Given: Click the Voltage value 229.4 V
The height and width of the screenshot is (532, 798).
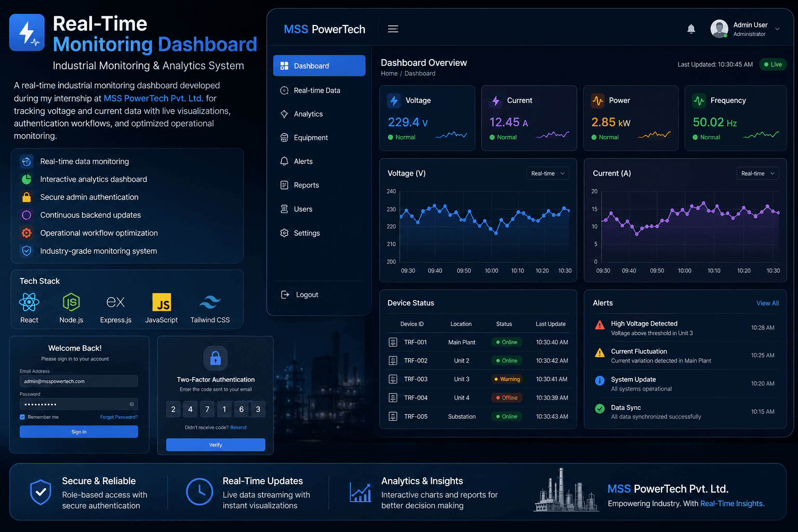Looking at the screenshot, I should [408, 122].
